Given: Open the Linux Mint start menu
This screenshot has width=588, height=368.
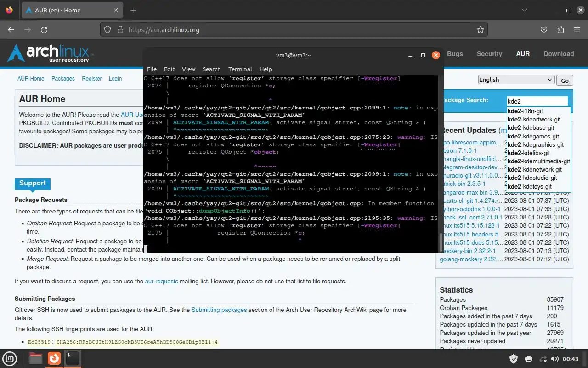Looking at the screenshot, I should [x=10, y=358].
